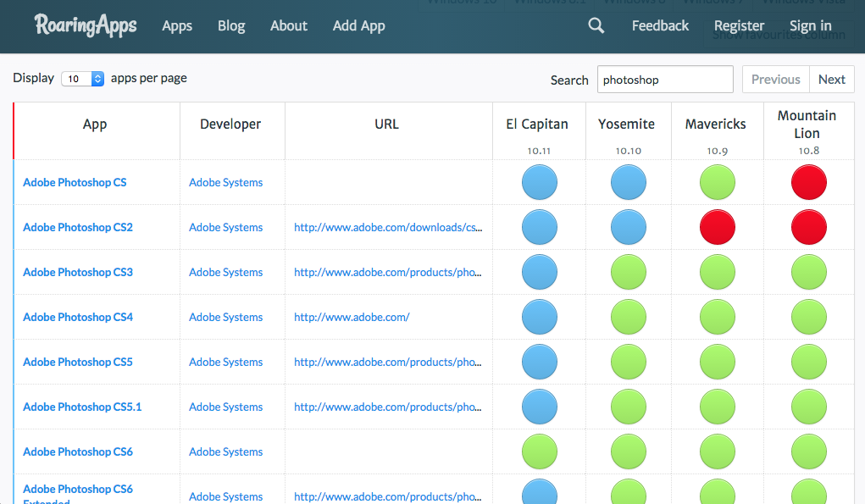Click Yosemite green dot for Photoshop CS3
Image resolution: width=865 pixels, height=504 pixels.
click(629, 272)
